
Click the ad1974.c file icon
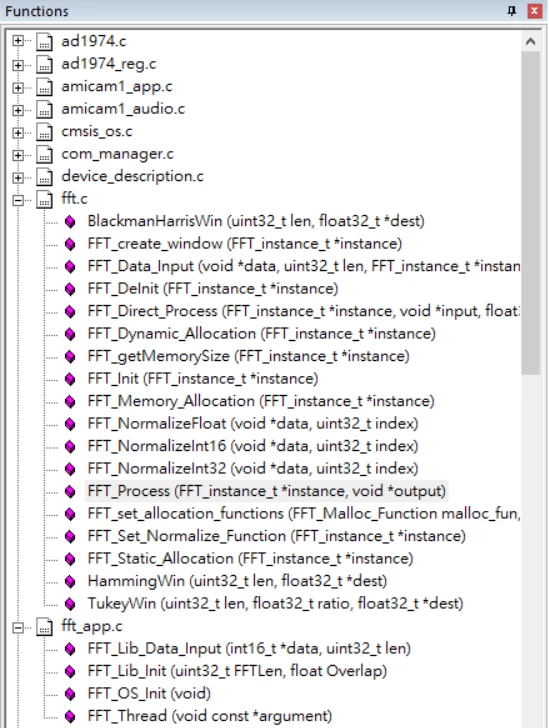(45, 41)
